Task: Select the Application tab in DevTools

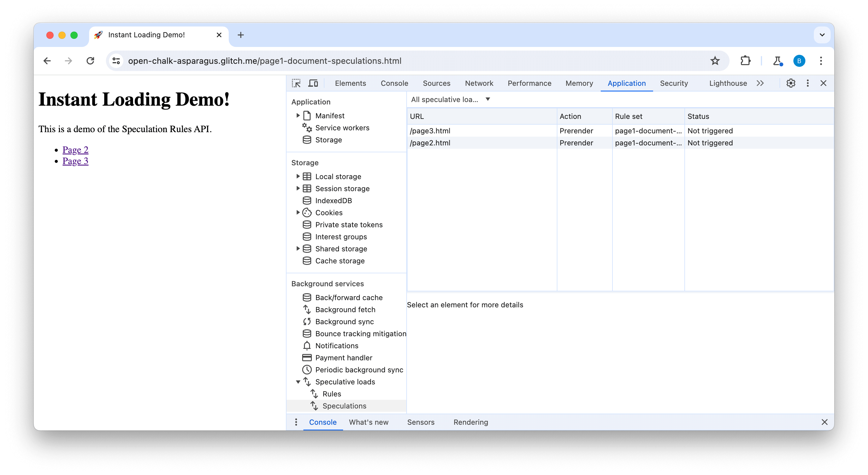Action: pyautogui.click(x=626, y=83)
